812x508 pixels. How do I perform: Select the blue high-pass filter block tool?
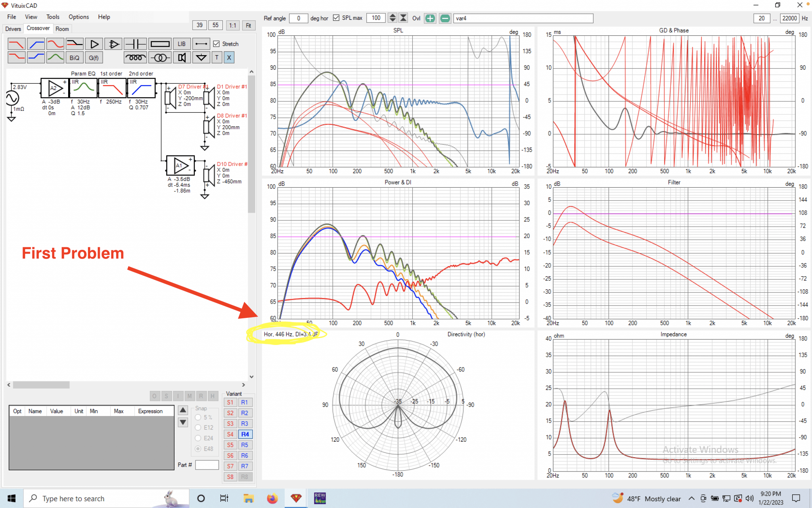36,44
